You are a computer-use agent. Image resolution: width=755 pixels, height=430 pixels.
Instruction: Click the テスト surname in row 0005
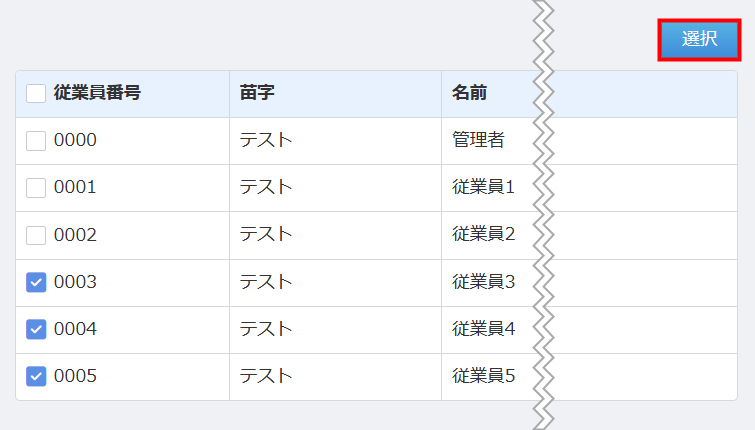point(266,377)
